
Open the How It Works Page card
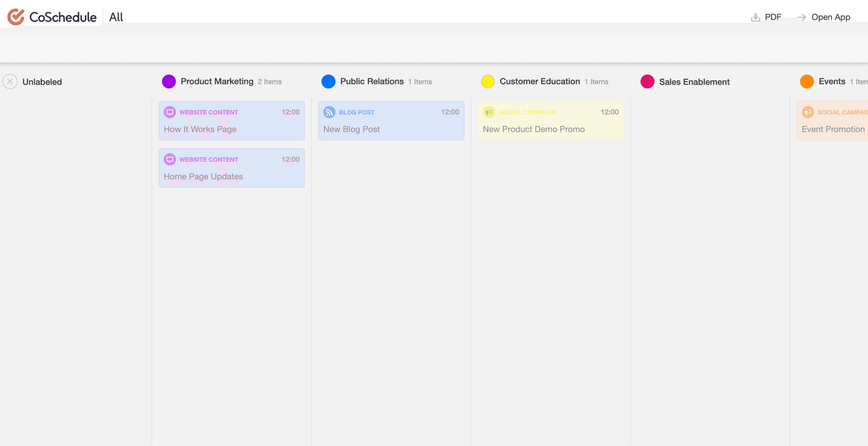click(231, 121)
